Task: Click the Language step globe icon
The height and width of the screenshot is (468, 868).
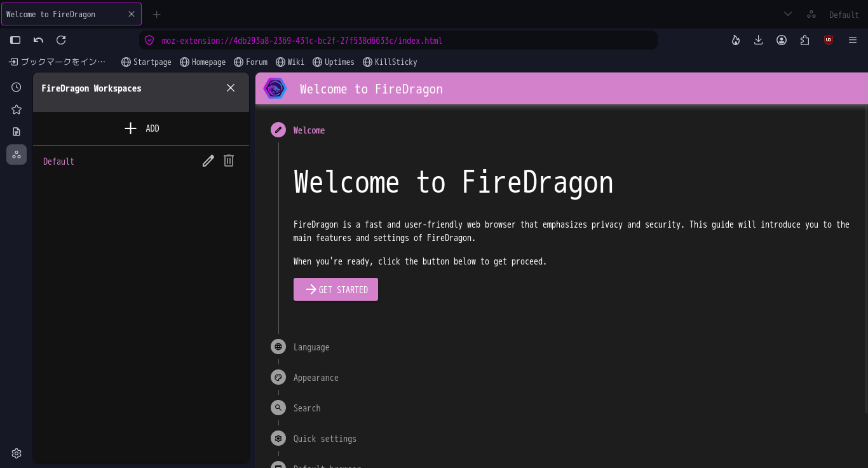Action: coord(278,347)
